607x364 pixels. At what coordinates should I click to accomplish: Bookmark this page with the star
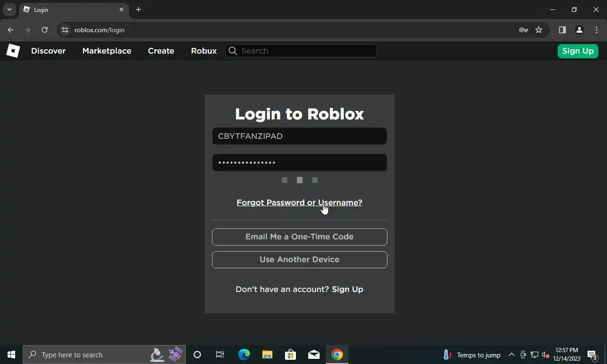click(539, 30)
